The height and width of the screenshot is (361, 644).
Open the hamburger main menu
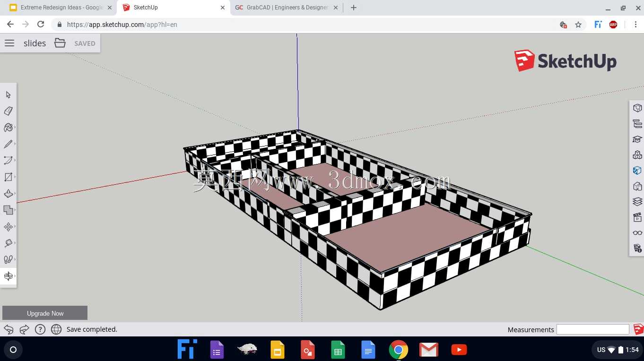(x=9, y=43)
